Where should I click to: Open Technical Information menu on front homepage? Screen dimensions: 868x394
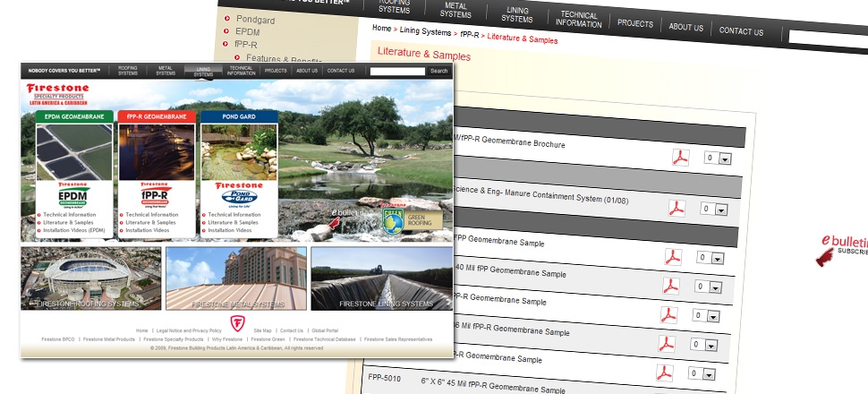coord(241,71)
